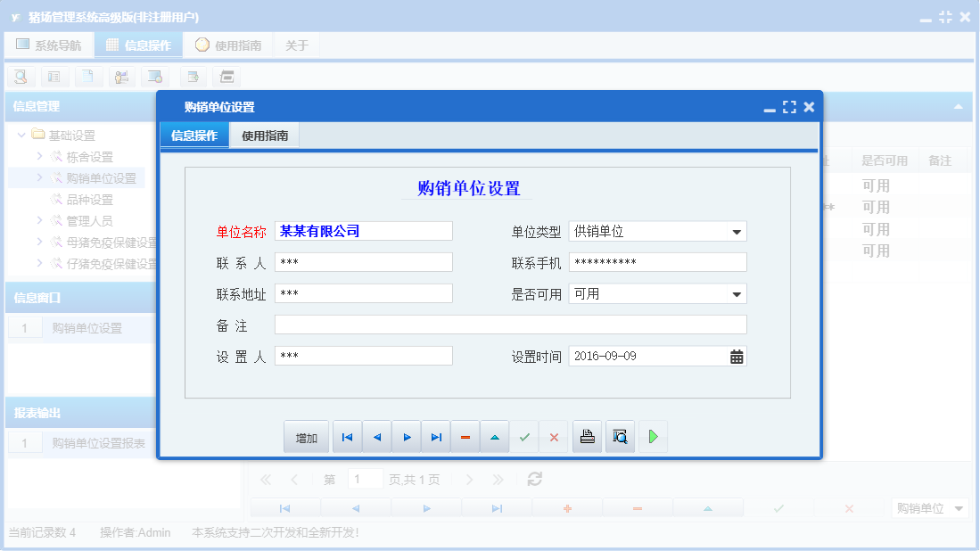Click the green run arrow in the dialog
980x551 pixels.
point(653,436)
